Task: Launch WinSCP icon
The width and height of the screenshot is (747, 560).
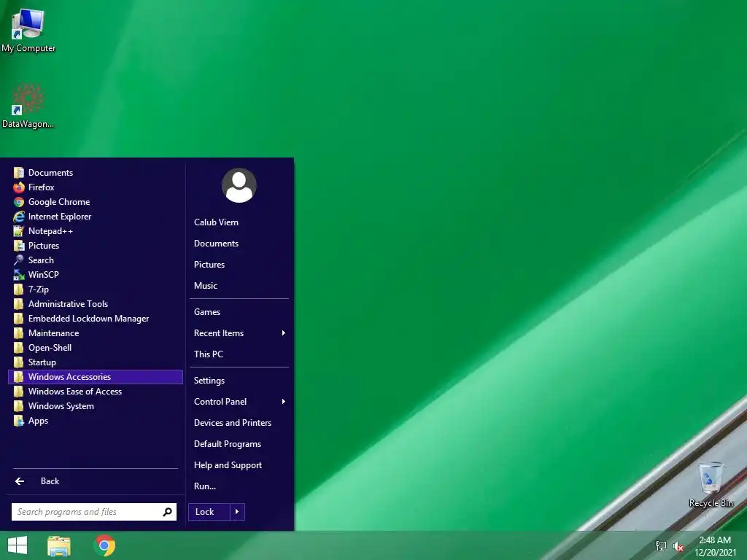Action: [18, 275]
